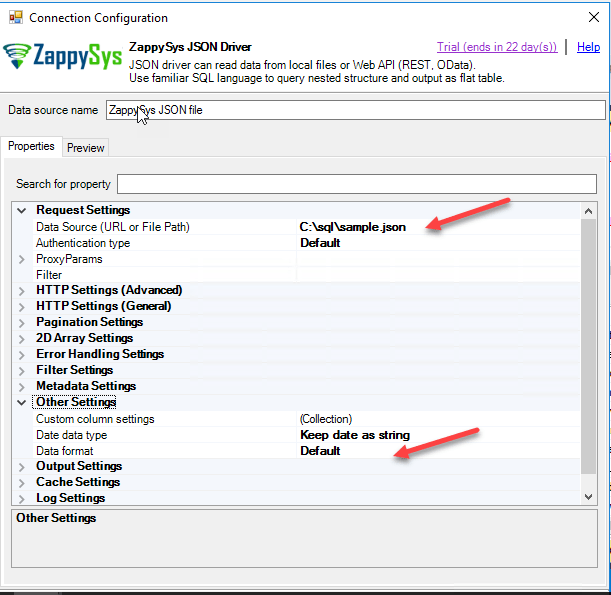Viewport: 611px width, 595px height.
Task: Click the Authentication type Default value
Action: point(320,243)
